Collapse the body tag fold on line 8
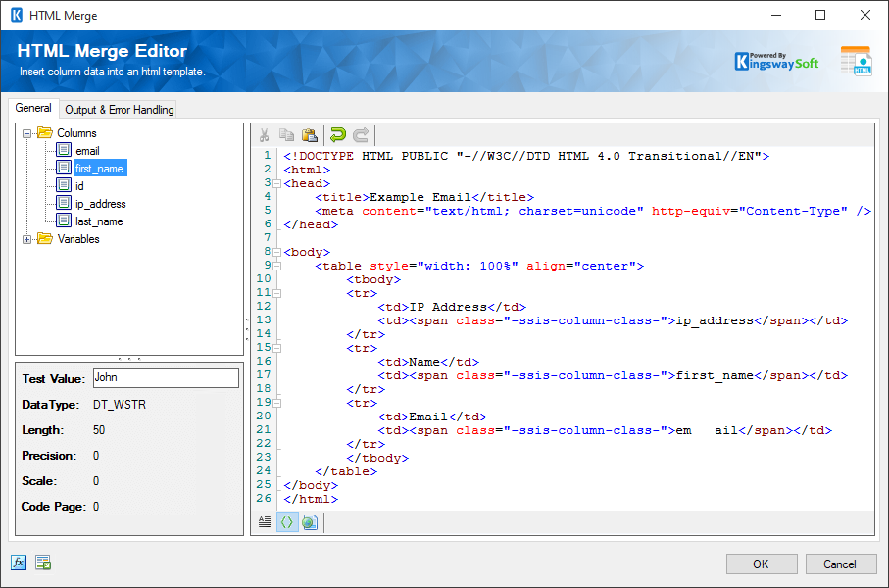Image resolution: width=889 pixels, height=588 pixels. [x=277, y=252]
